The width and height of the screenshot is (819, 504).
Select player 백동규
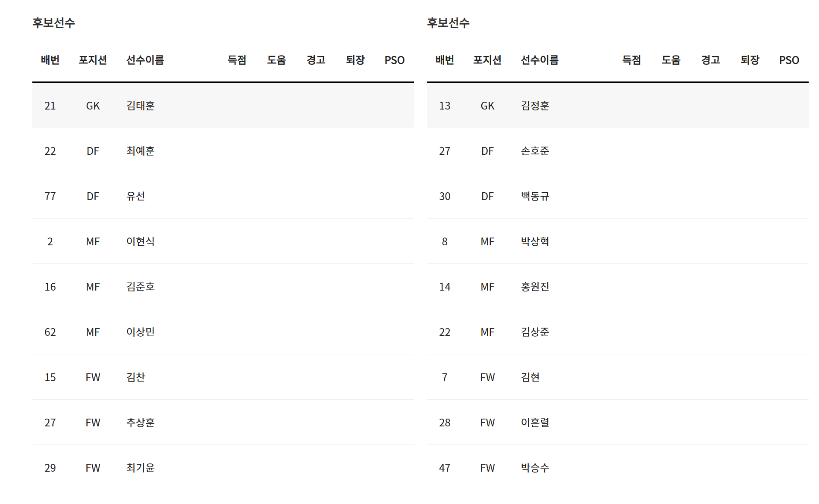(535, 196)
